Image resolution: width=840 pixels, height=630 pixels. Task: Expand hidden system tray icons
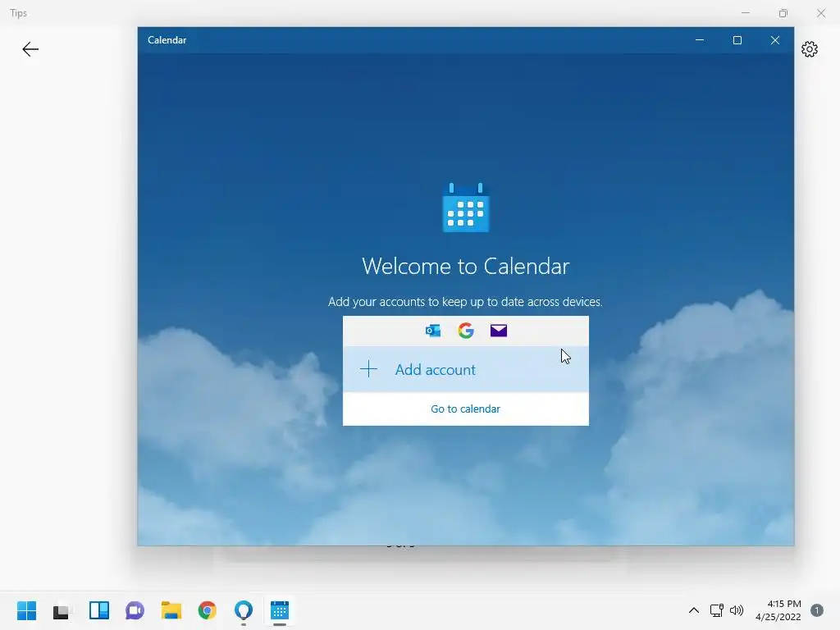point(694,610)
